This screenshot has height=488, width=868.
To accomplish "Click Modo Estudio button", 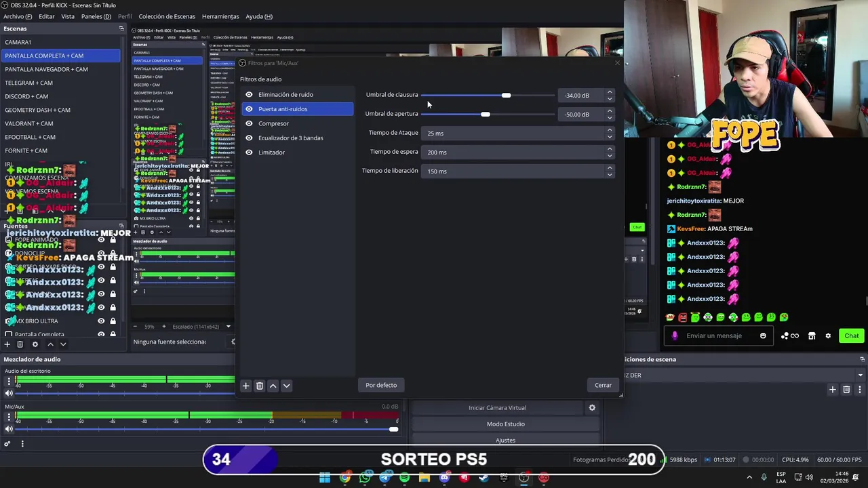I will 506,424.
